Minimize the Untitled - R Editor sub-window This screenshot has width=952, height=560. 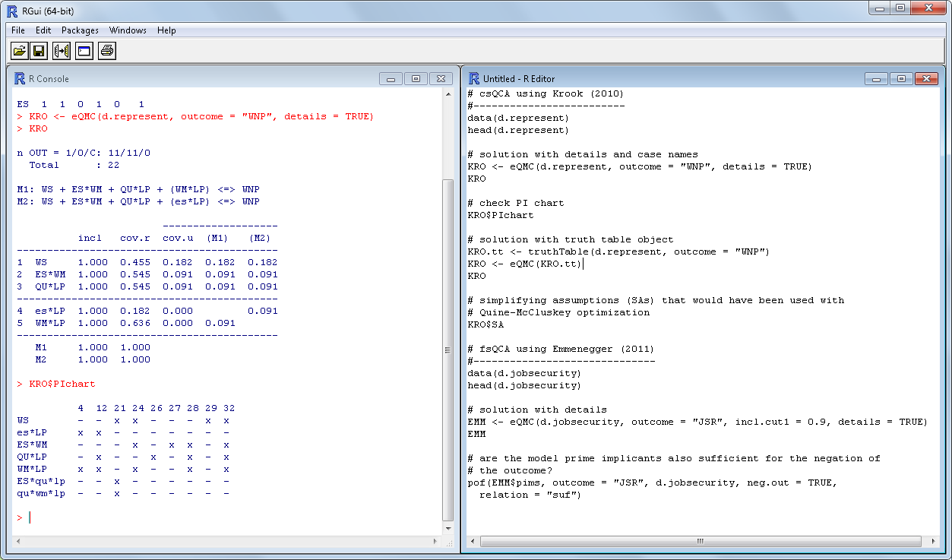click(877, 79)
